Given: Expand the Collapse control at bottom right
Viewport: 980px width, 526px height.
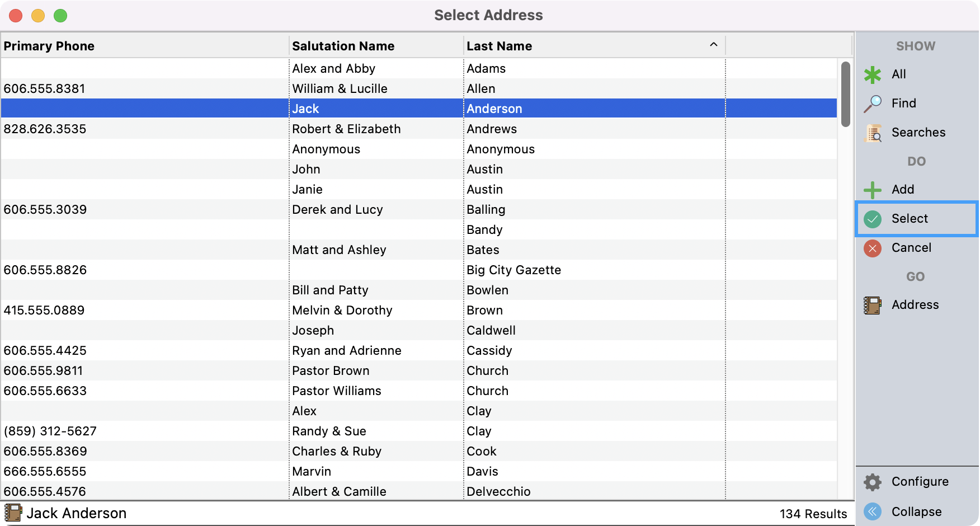Looking at the screenshot, I should click(916, 511).
